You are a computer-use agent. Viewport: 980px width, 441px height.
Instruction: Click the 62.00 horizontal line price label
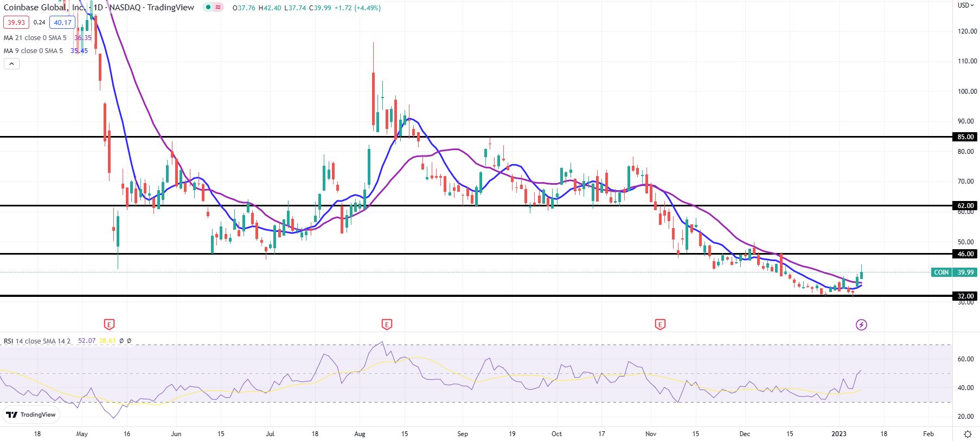(965, 206)
